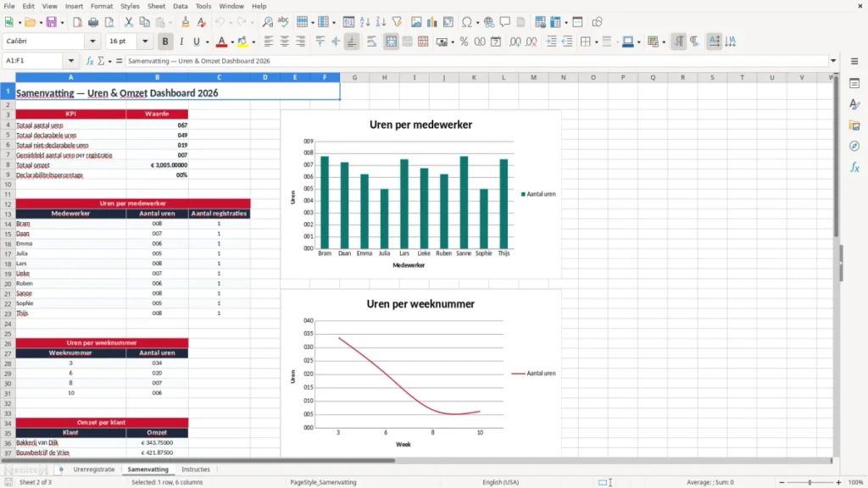Click the Copy icon
868x488 pixels.
pyautogui.click(x=144, y=22)
